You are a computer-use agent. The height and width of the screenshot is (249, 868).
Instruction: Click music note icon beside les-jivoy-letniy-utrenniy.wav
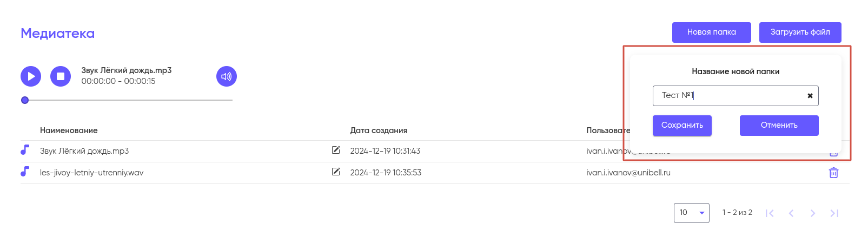[x=25, y=172]
